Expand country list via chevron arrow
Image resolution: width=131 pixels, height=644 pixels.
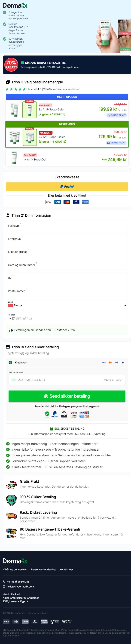pyautogui.click(x=125, y=305)
